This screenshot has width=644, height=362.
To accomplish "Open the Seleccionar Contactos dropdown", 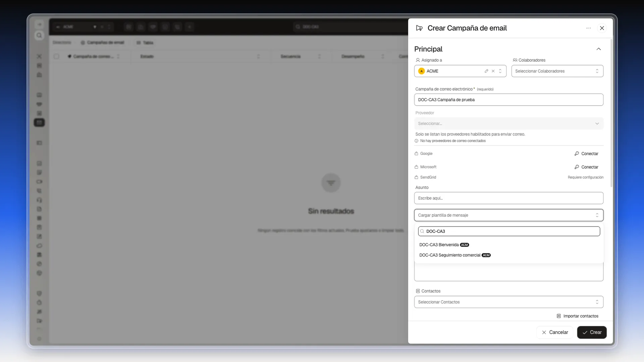I will [508, 302].
